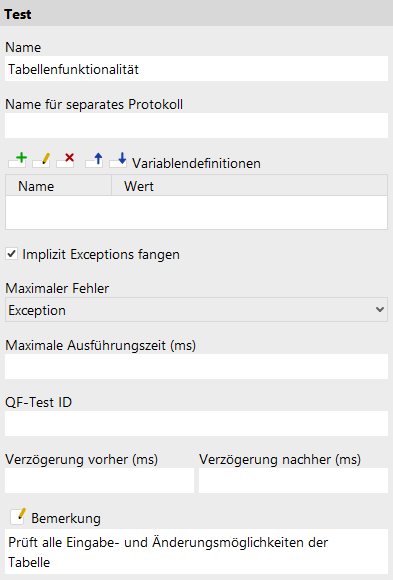Toggle Implizit Exceptions fangen checkbox
This screenshot has width=393, height=580.
pos(11,254)
